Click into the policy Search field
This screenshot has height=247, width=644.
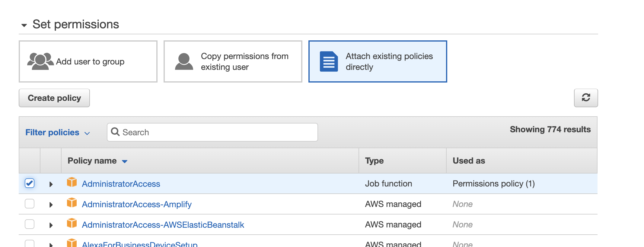217,132
